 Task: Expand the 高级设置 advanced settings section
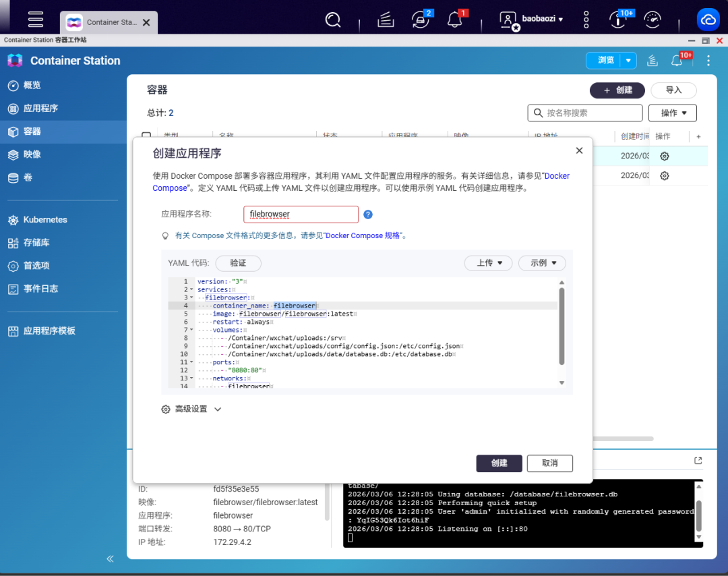191,408
